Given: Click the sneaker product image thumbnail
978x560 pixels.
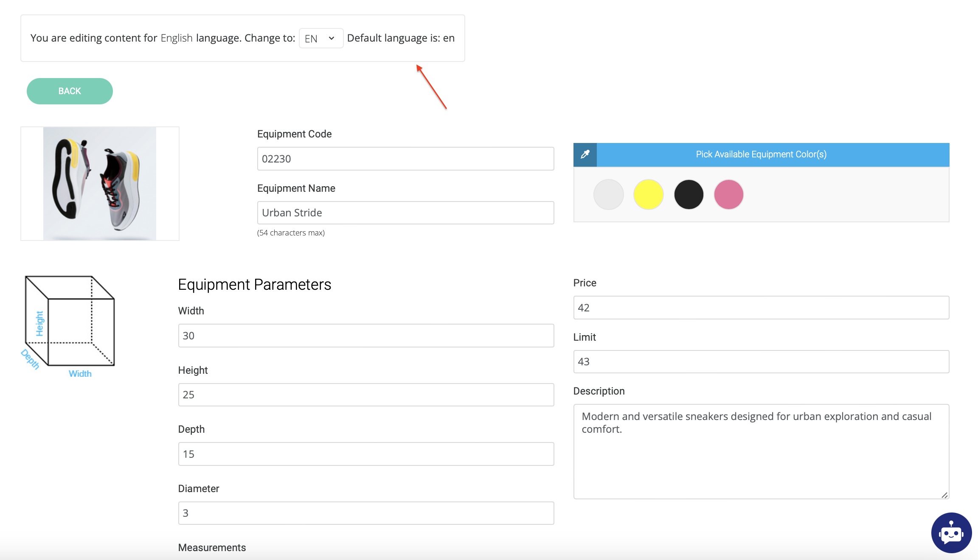Looking at the screenshot, I should [100, 184].
